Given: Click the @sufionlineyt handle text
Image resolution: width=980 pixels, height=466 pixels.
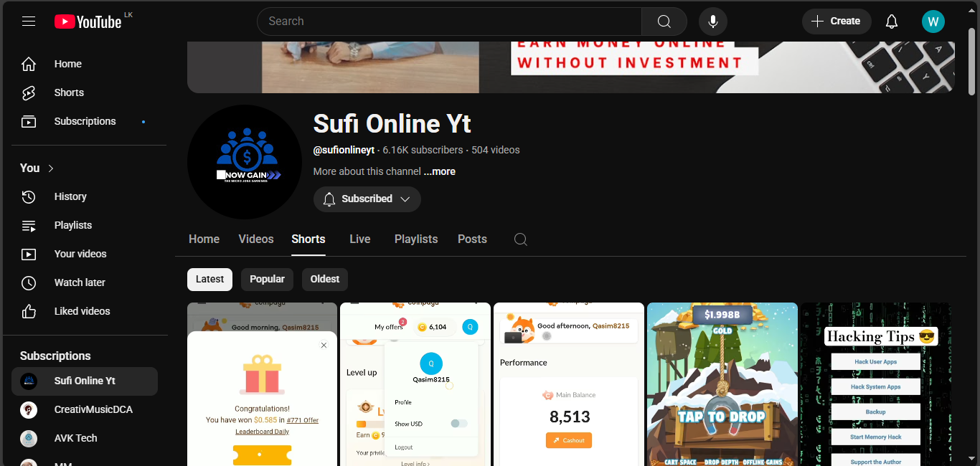Looking at the screenshot, I should [x=344, y=150].
